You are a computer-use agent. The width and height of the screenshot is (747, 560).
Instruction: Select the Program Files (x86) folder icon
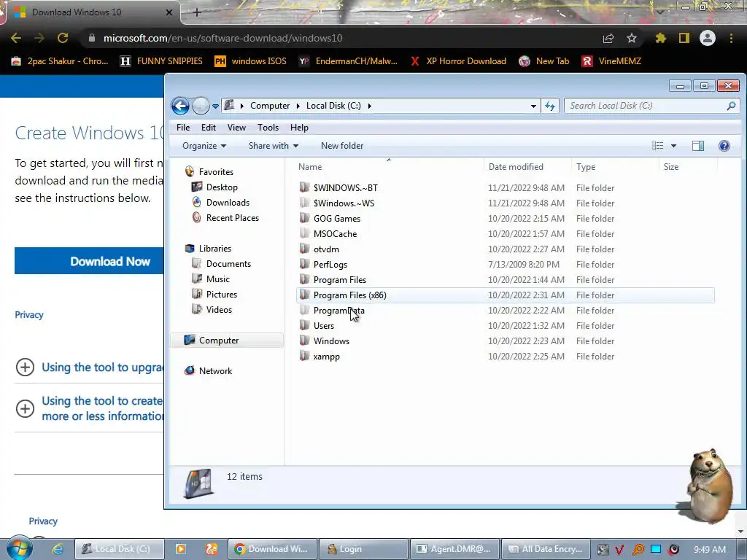click(x=304, y=295)
